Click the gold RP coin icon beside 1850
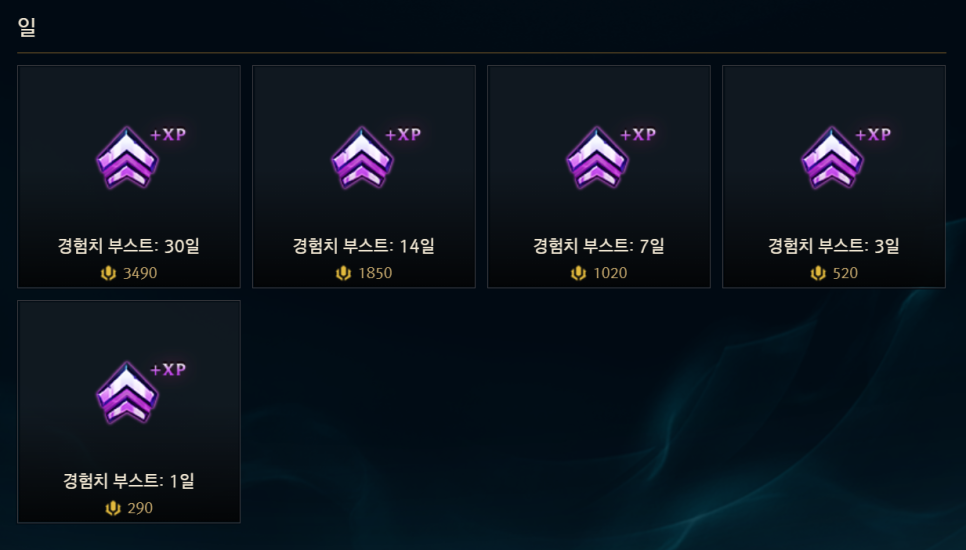Screen dimensions: 966x550 (x=343, y=273)
